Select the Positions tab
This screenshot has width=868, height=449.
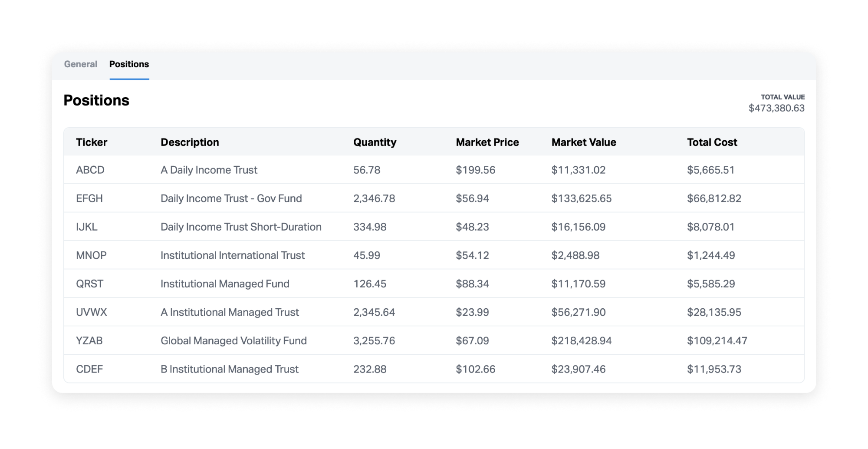(x=129, y=64)
